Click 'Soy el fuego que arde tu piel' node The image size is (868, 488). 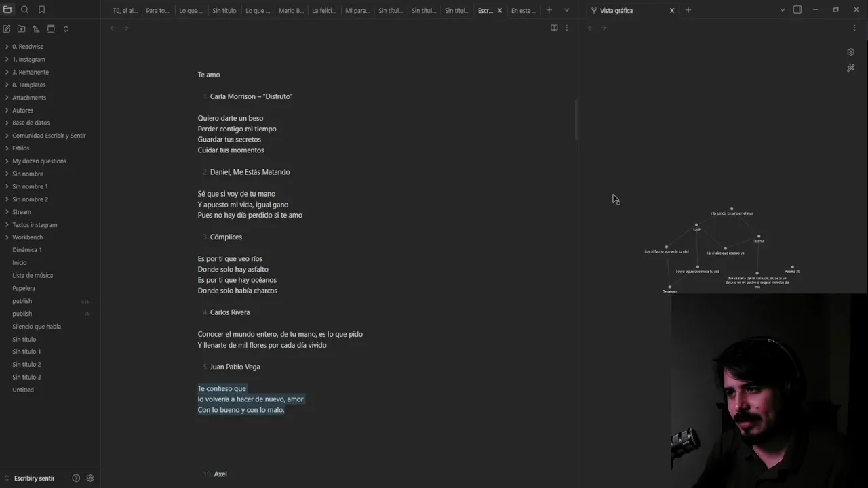click(666, 247)
